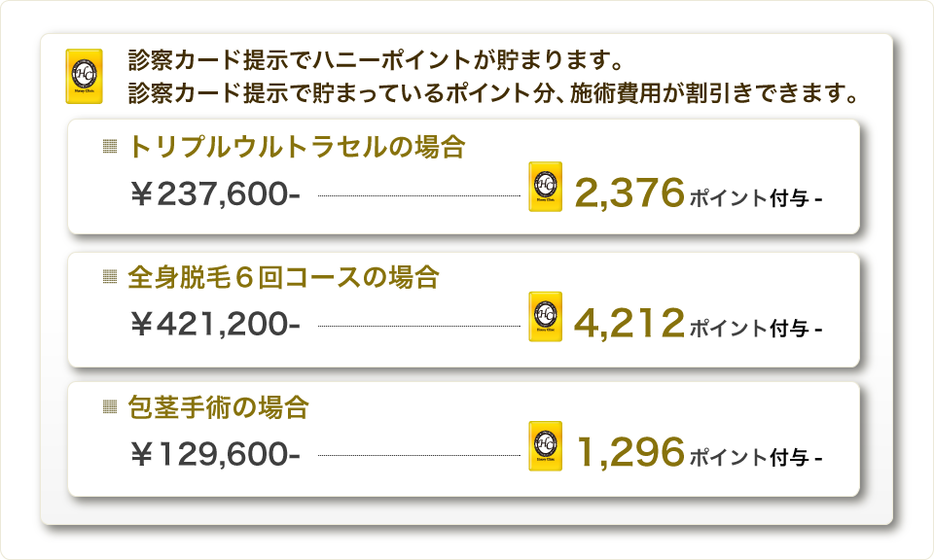
Task: Click the card icon beside 4,212 points
Action: click(x=545, y=317)
